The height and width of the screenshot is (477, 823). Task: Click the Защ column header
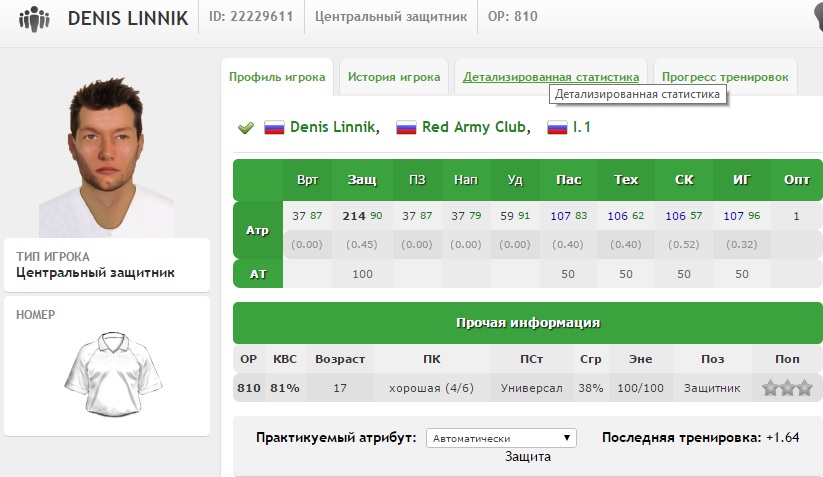pos(362,180)
